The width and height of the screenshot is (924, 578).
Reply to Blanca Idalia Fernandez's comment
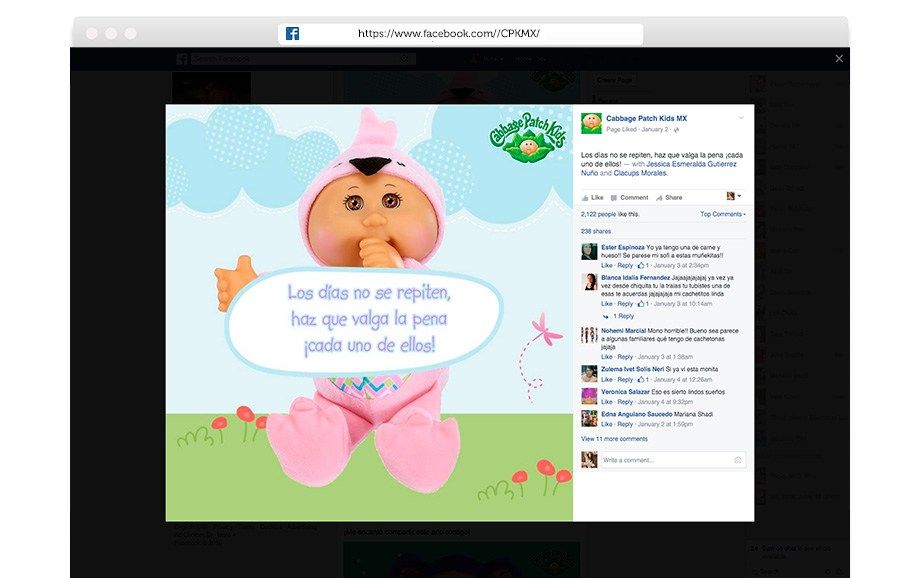pos(625,304)
